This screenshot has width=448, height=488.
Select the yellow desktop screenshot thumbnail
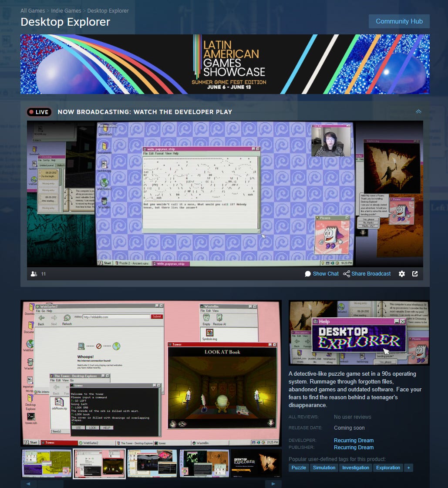pyautogui.click(x=47, y=464)
